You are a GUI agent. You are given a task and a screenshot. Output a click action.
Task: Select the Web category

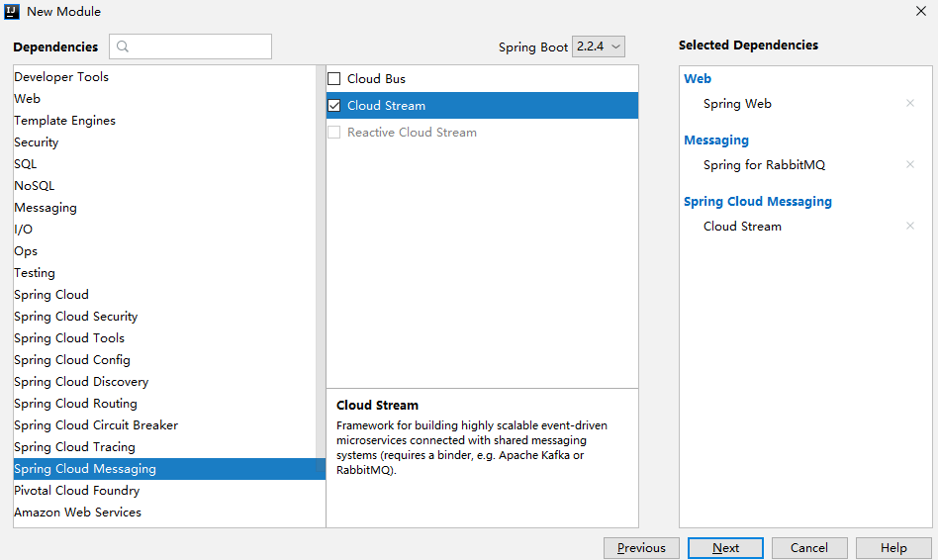click(x=164, y=99)
